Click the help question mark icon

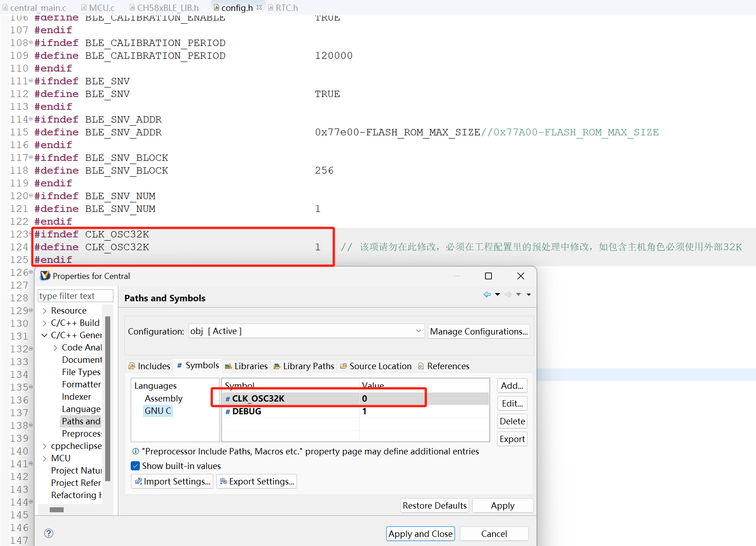point(49,533)
